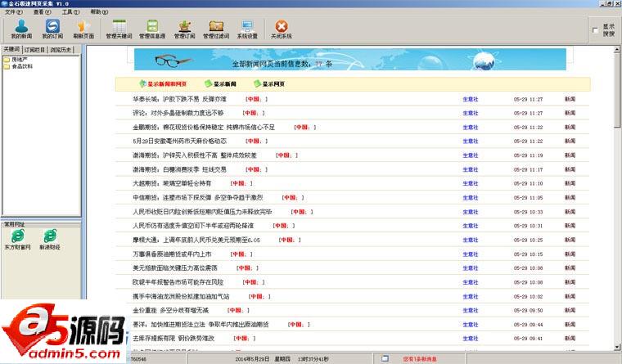Open 我的订阅 toolbar icon

coord(52,29)
